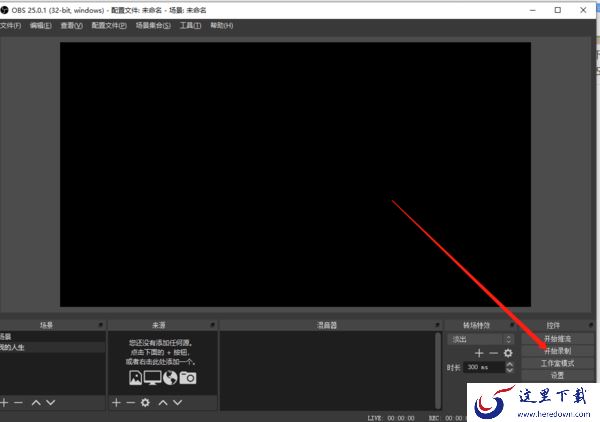Screen dimensions: 600x422
Task: Remove the selected scene with the minus icon
Action: point(18,402)
